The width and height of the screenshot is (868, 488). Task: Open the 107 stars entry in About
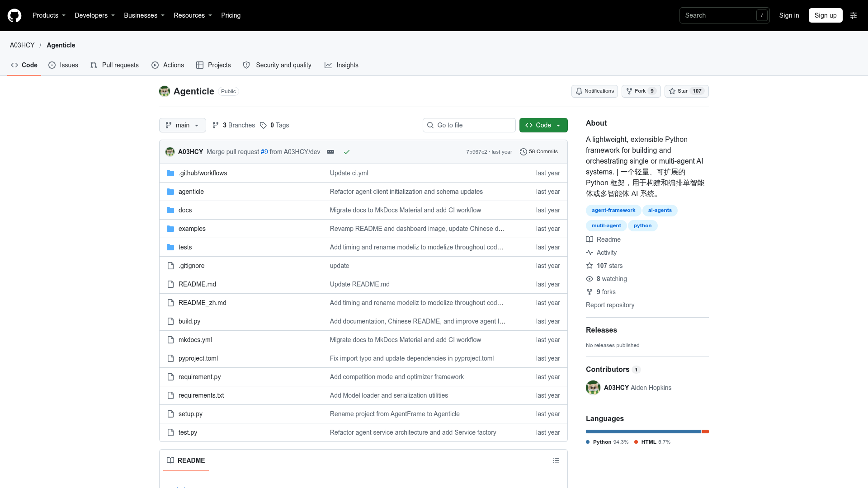click(x=604, y=266)
